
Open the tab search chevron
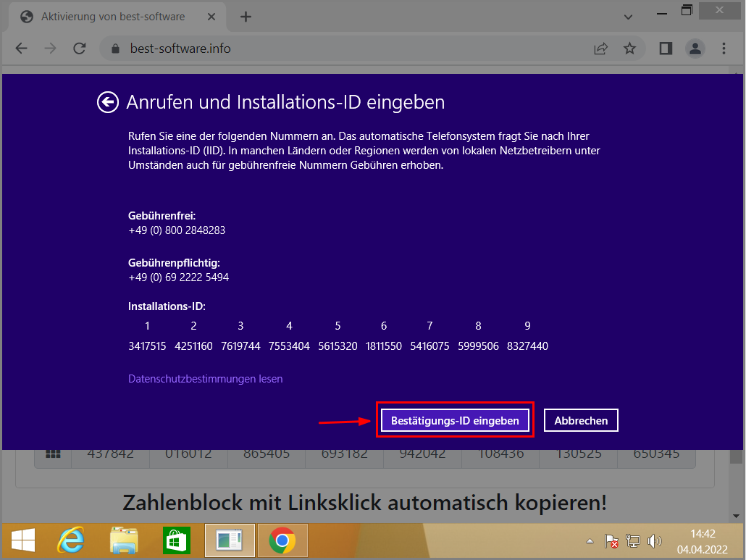[x=628, y=16]
